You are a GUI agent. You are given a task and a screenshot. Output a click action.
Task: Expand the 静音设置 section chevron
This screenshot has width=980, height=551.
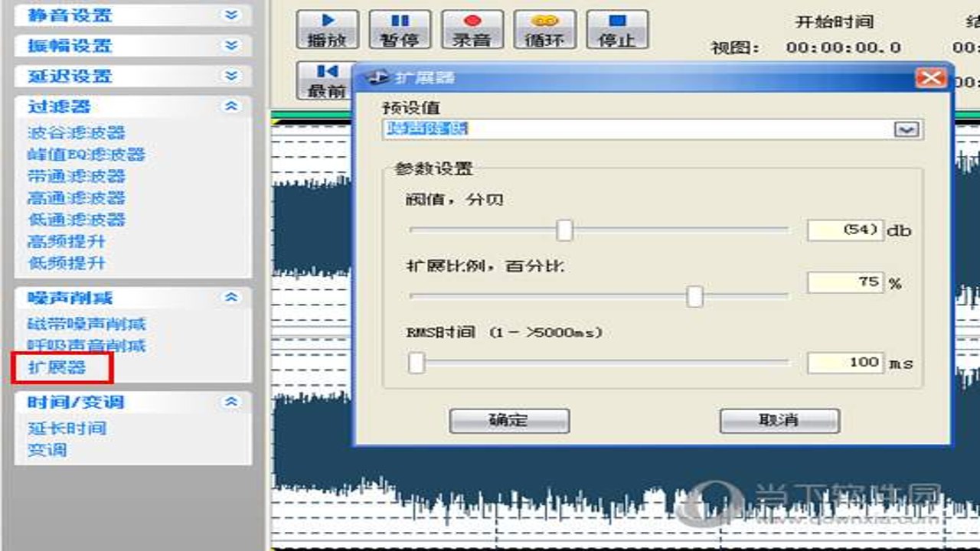pos(231,15)
